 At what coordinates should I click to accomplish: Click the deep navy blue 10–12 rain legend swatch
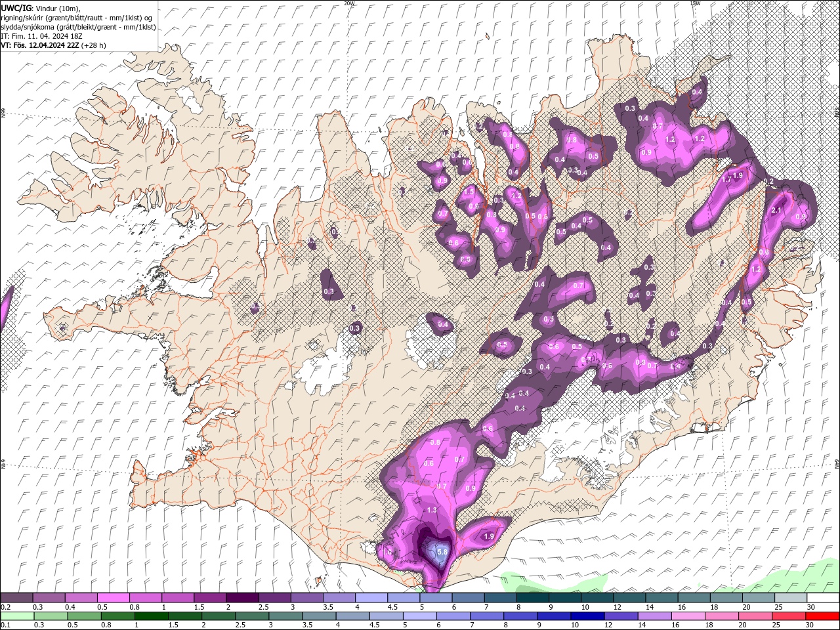(587, 616)
